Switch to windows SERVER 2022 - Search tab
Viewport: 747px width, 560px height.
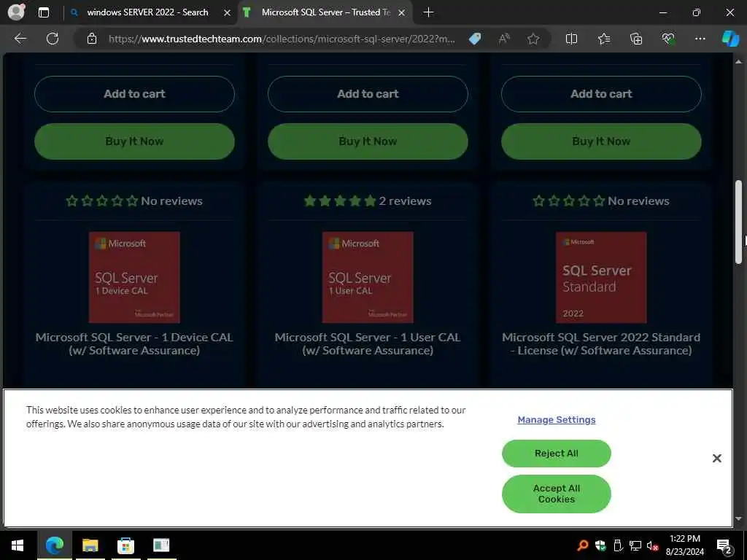click(147, 12)
